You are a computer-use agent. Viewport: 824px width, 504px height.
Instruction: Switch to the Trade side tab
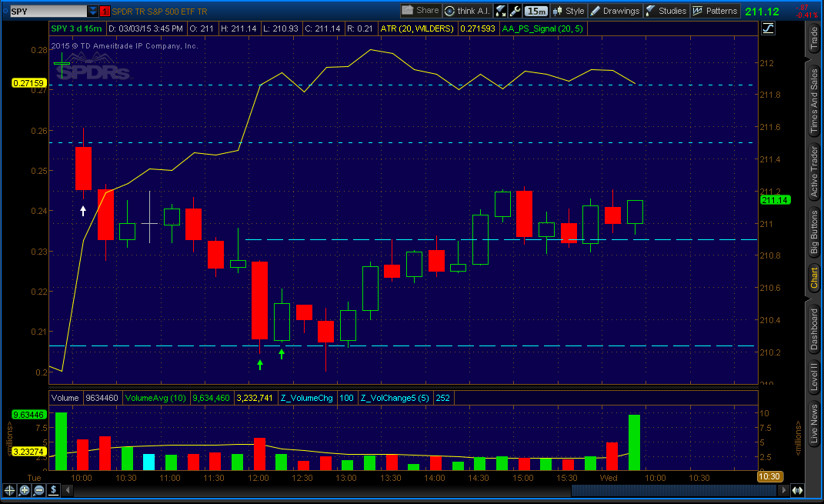[814, 38]
